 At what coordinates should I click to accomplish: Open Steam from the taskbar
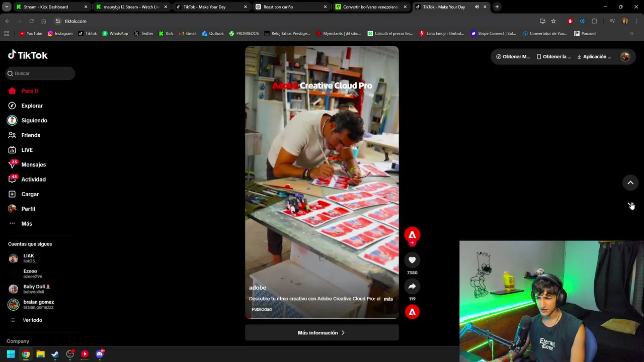(x=55, y=354)
